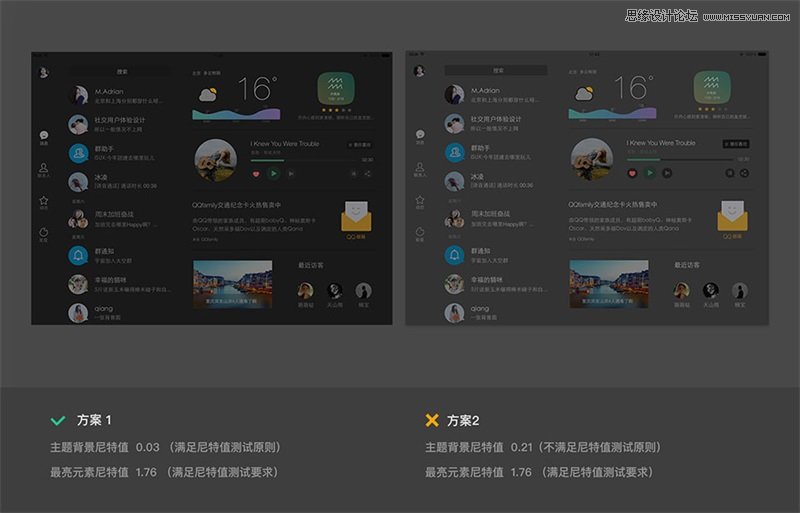Open 群助手 row in 方案2 mockup
Viewport: 800px width, 513px height.
(x=496, y=152)
